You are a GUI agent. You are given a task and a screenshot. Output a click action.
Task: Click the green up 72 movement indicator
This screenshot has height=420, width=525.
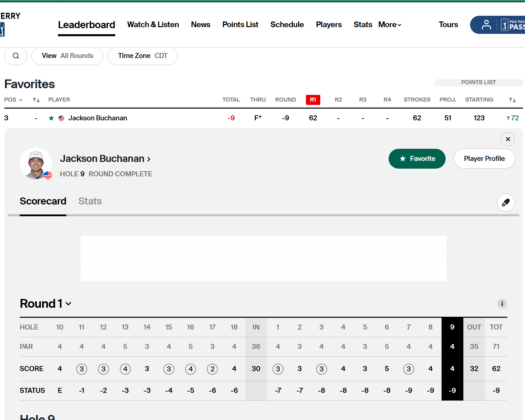coord(513,118)
